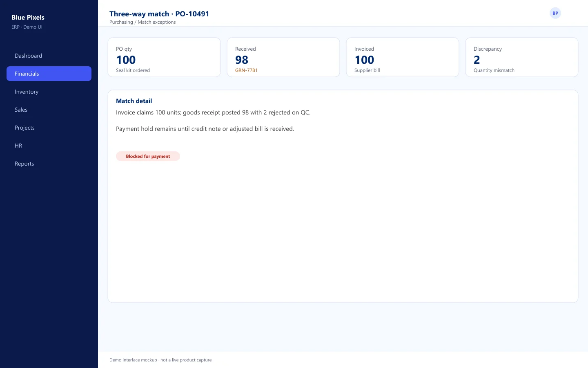Click the Seal kit ordered caption

click(133, 70)
